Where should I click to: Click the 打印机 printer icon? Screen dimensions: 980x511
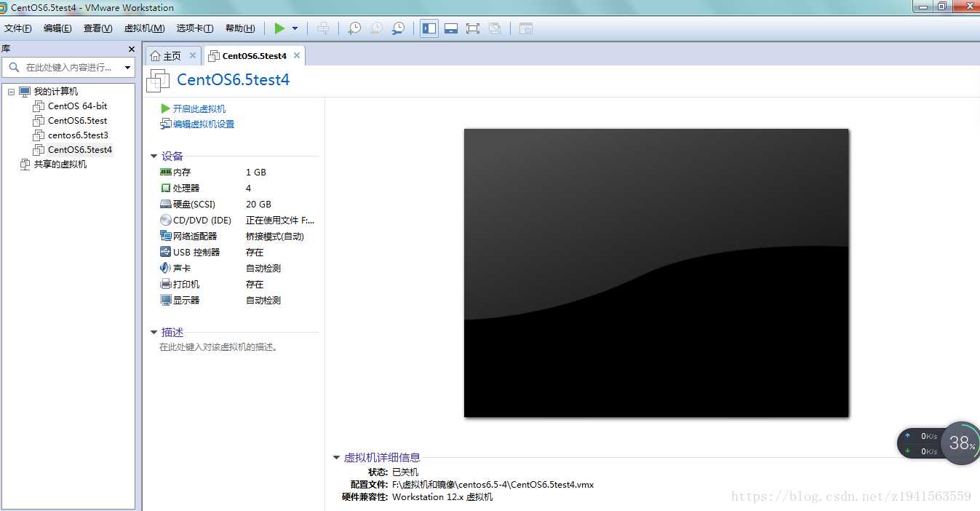(165, 285)
